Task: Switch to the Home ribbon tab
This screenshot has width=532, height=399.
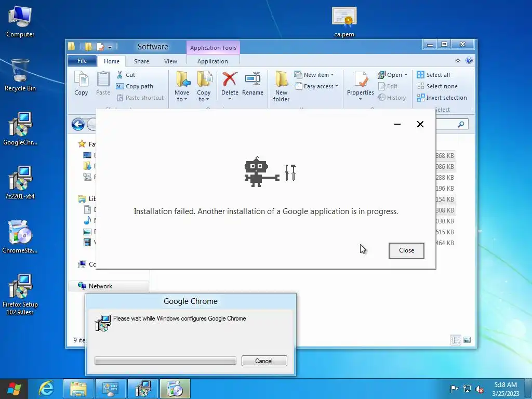Action: click(x=112, y=61)
